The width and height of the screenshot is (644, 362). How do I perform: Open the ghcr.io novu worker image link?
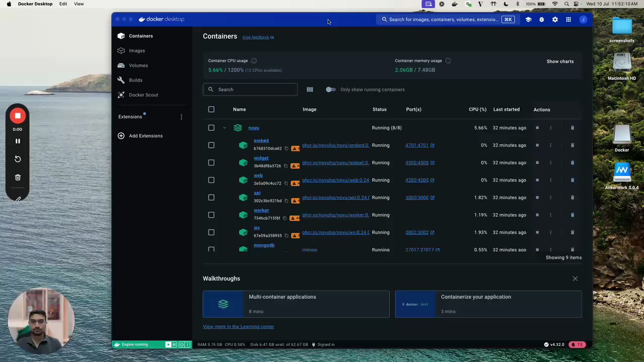point(336,215)
